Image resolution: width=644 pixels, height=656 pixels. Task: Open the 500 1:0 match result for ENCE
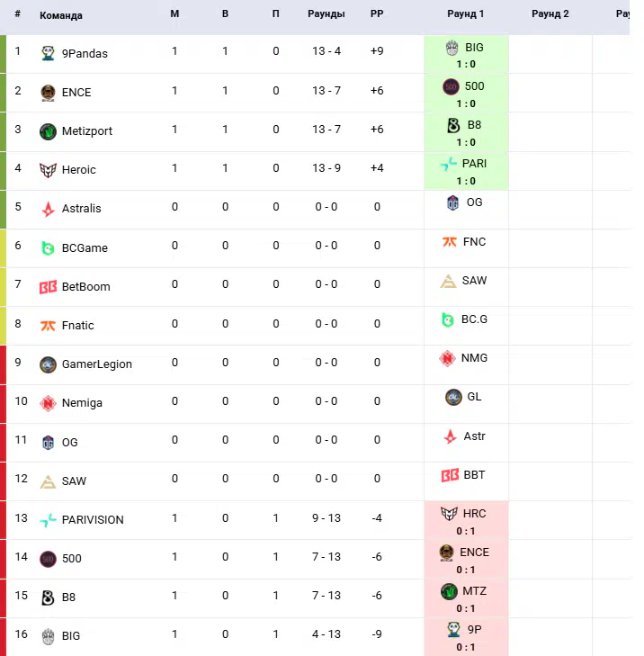coord(466,93)
